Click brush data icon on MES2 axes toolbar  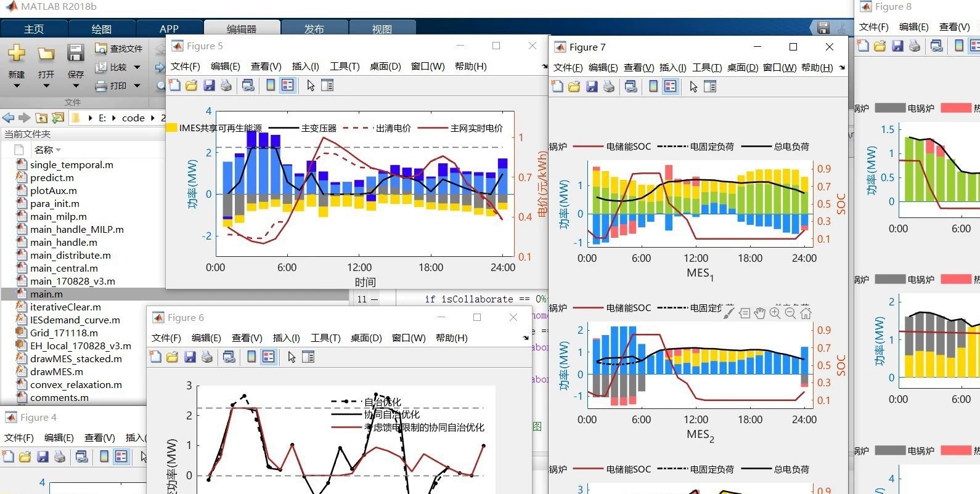(x=729, y=313)
